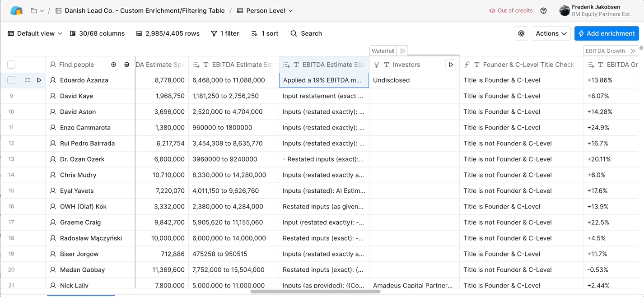The height and width of the screenshot is (297, 644).
Task: Select the Biser Jorgow name cell
Action: point(90,254)
